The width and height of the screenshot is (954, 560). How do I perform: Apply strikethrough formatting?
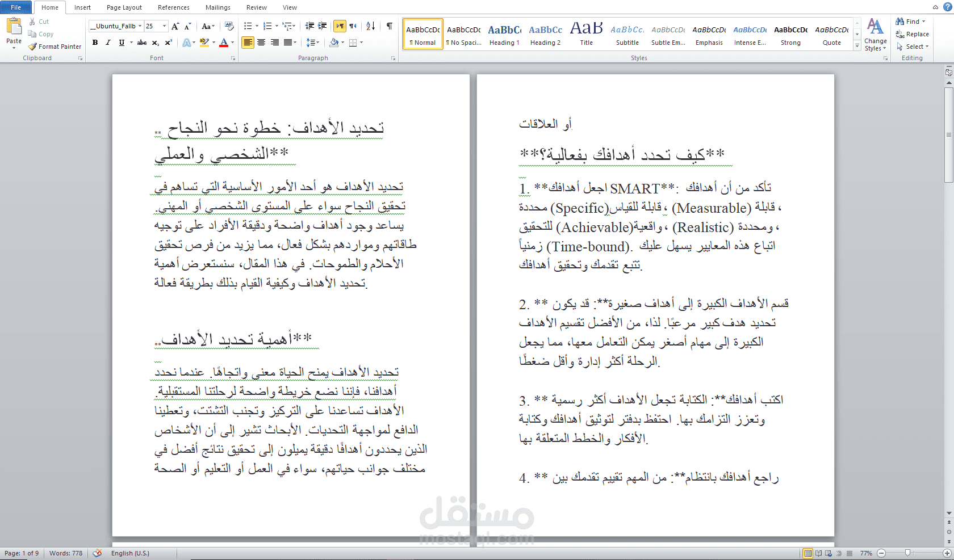click(x=142, y=43)
